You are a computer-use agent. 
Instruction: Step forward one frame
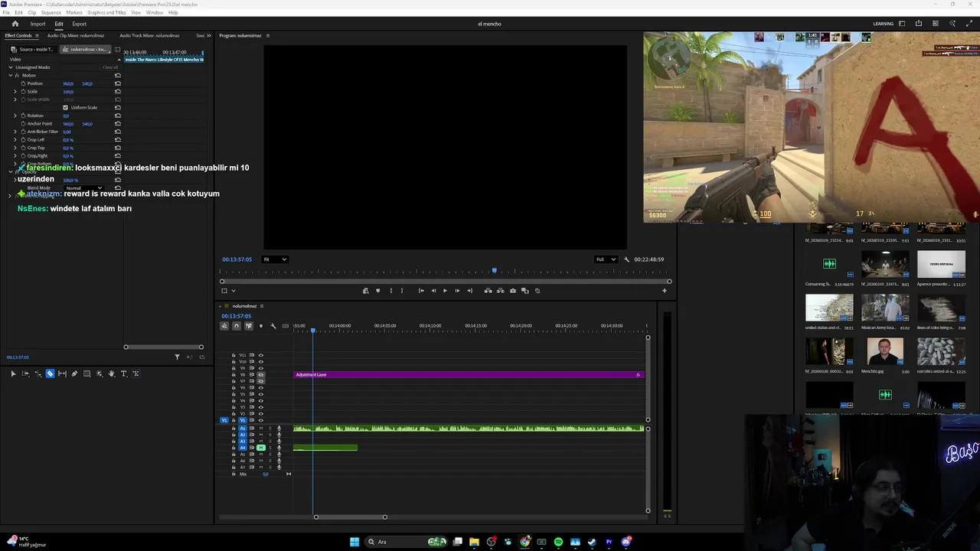(457, 291)
